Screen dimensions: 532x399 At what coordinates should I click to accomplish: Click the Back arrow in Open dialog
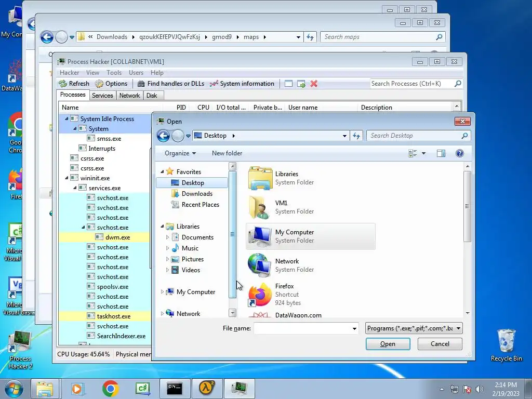click(x=163, y=136)
